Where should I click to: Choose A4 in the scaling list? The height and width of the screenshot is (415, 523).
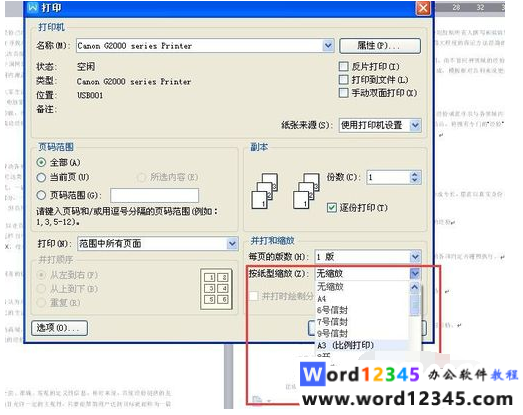click(362, 299)
